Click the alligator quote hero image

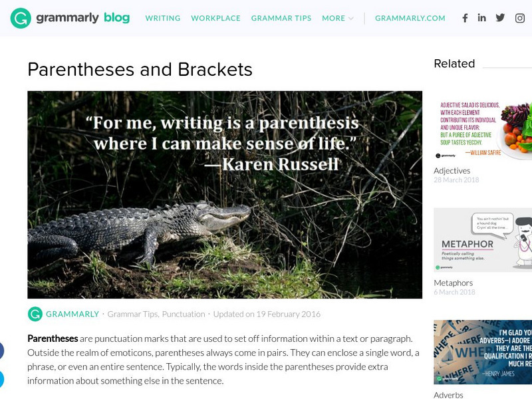point(225,194)
